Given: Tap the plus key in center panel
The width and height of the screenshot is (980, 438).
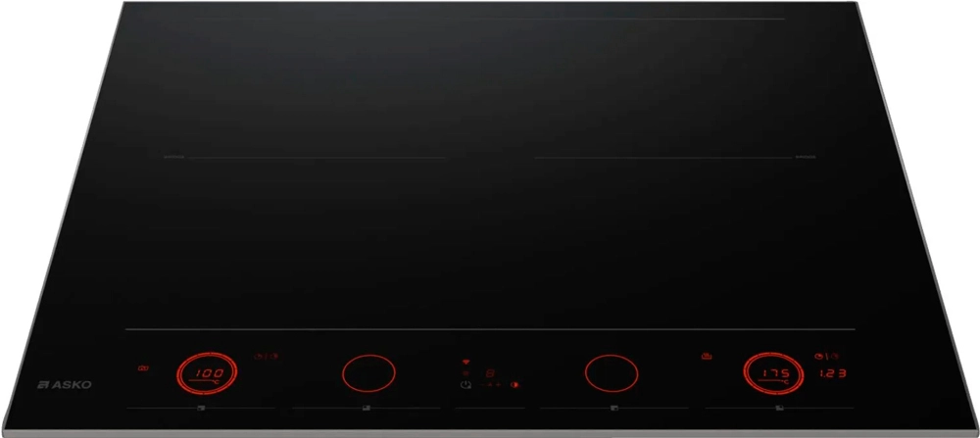Looking at the screenshot, I should point(498,385).
